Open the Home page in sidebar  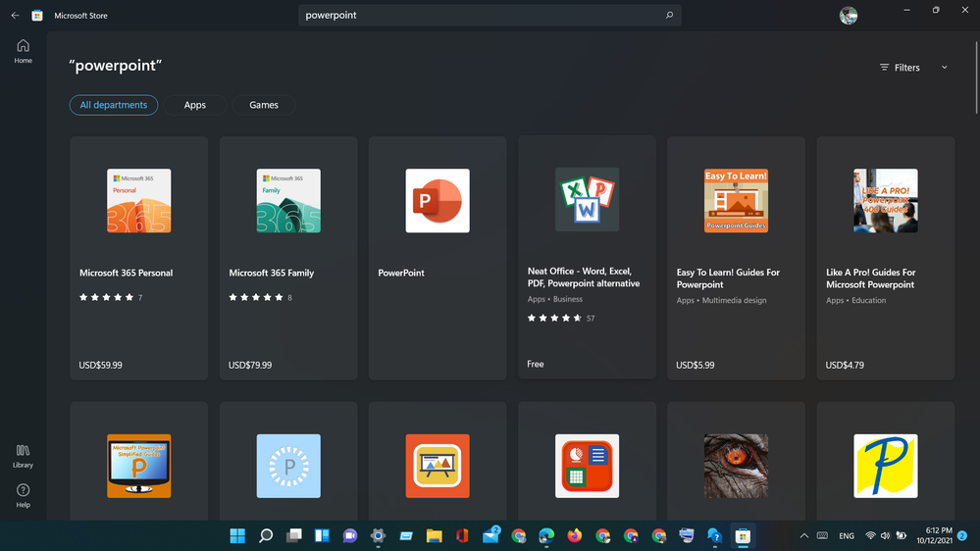(x=24, y=51)
